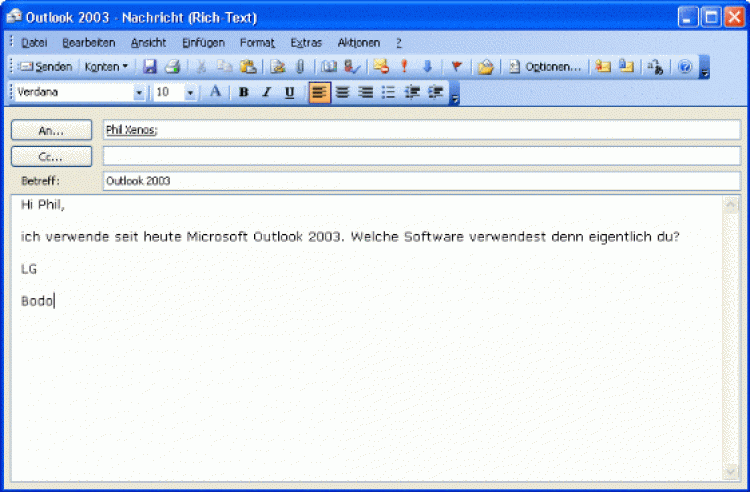
Task: Attach a file with the paperclip icon
Action: pos(298,67)
